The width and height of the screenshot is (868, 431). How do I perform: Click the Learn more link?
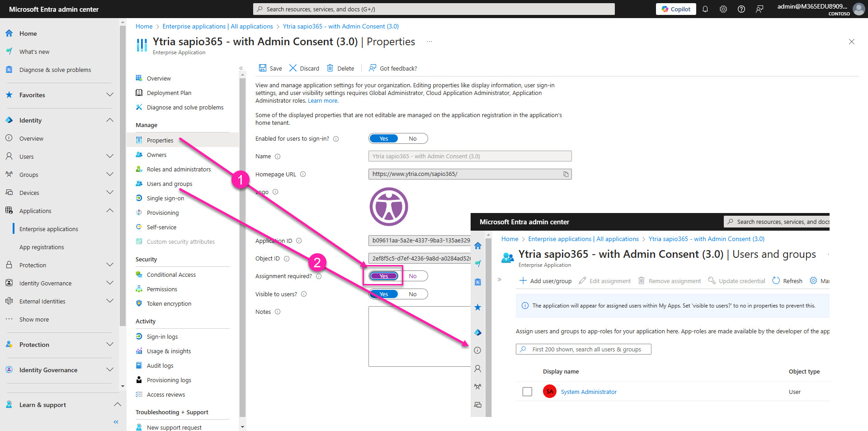(323, 101)
